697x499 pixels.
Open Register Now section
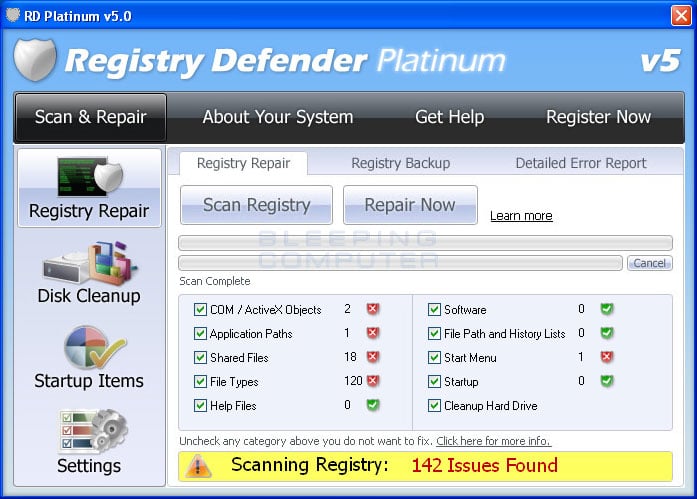coord(598,117)
